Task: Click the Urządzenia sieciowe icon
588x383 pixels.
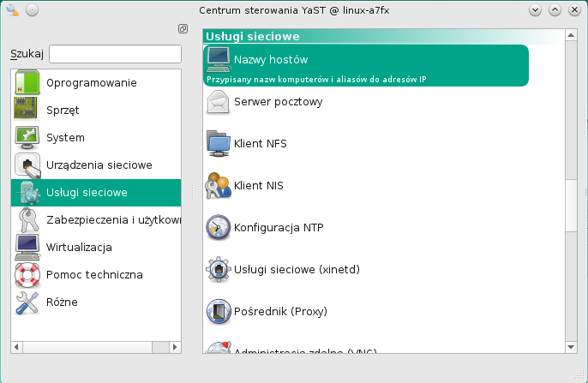Action: [27, 165]
